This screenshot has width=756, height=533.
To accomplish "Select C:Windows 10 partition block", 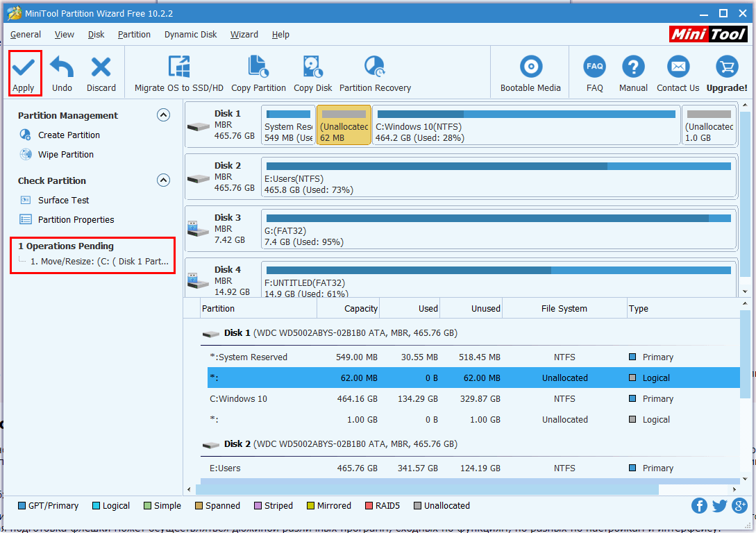I will 526,126.
